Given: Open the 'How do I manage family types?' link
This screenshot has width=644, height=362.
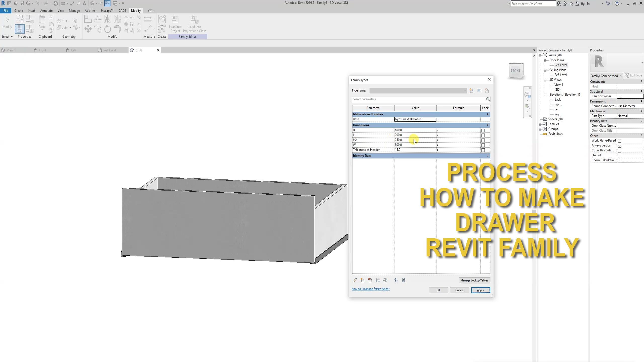Looking at the screenshot, I should 370,289.
